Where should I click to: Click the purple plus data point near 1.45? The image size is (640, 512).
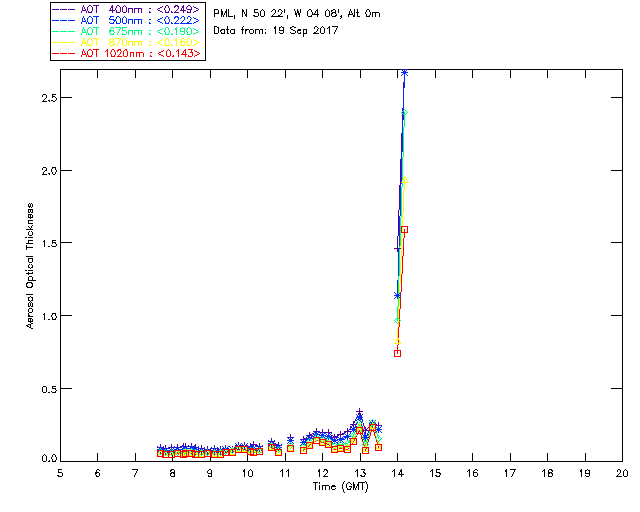397,249
